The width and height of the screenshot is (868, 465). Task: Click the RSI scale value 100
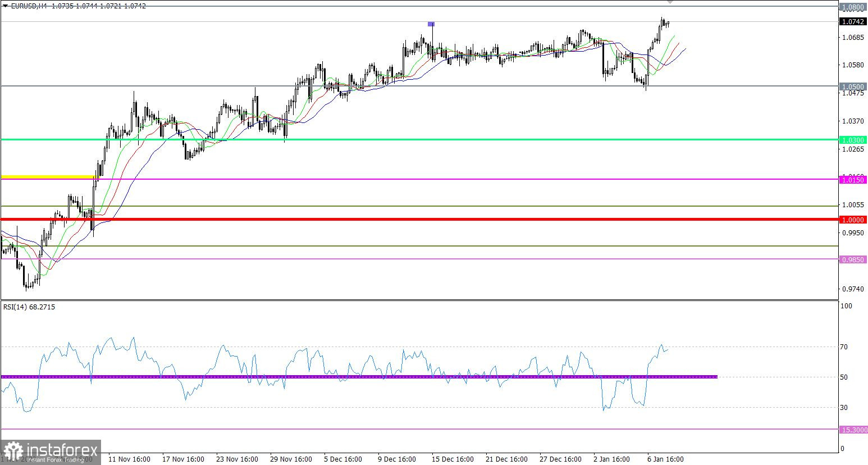[x=846, y=306]
